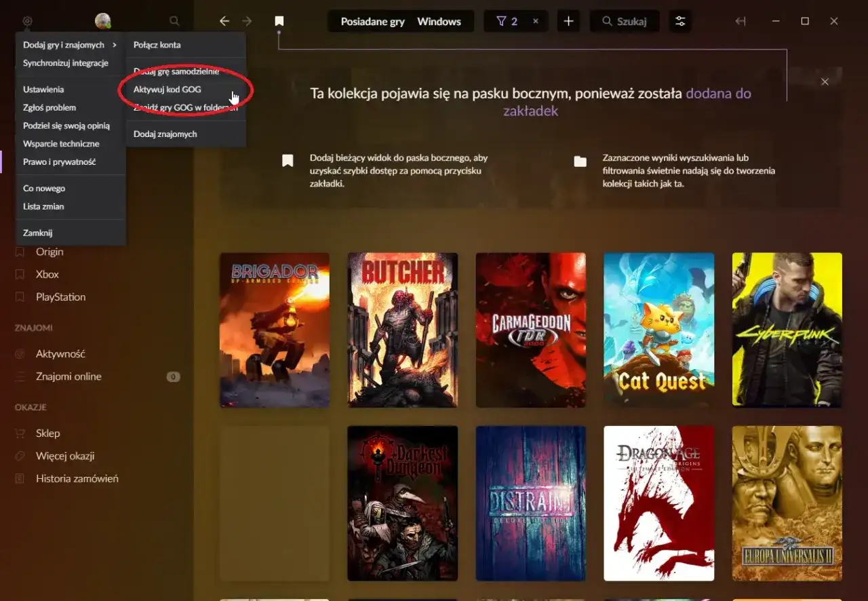The image size is (868, 601).
Task: Open the Carmageddon TDR 2000 cover
Action: 531,330
